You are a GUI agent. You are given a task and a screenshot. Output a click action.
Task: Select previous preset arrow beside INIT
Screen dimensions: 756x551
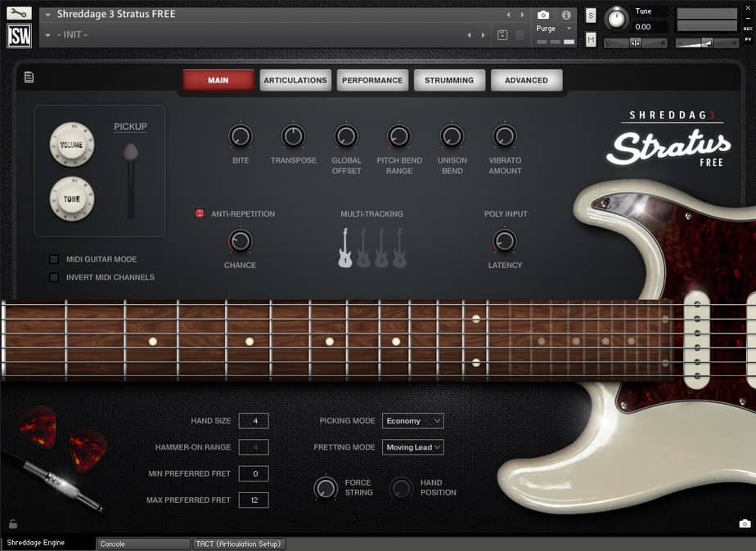[x=469, y=35]
